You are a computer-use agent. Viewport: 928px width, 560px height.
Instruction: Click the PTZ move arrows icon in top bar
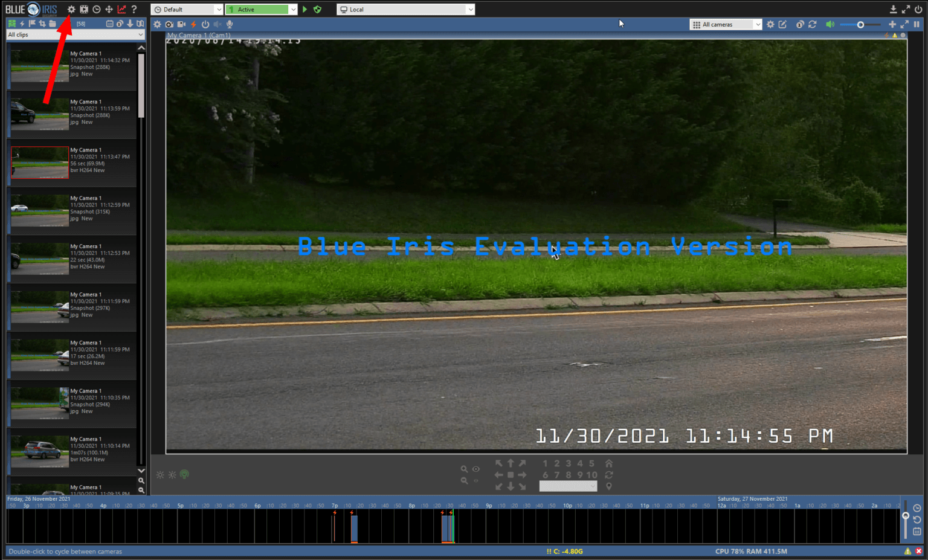pyautogui.click(x=109, y=9)
